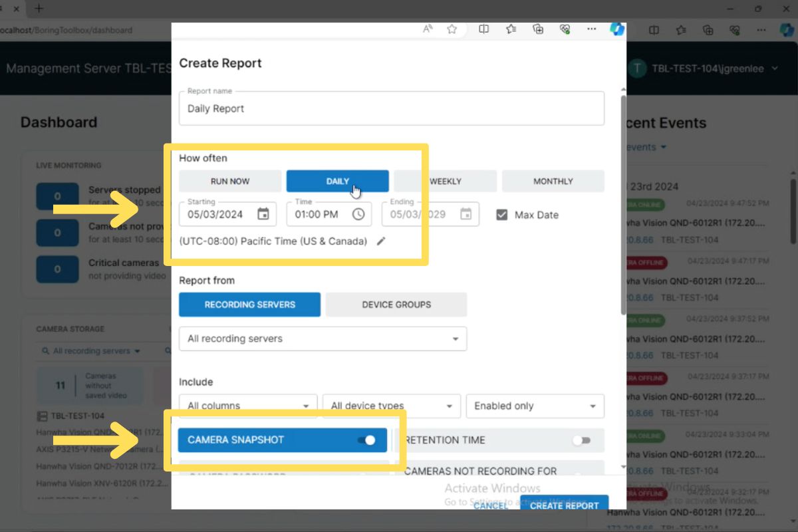
Task: Open the Enabled only filter dropdown
Action: (535, 406)
